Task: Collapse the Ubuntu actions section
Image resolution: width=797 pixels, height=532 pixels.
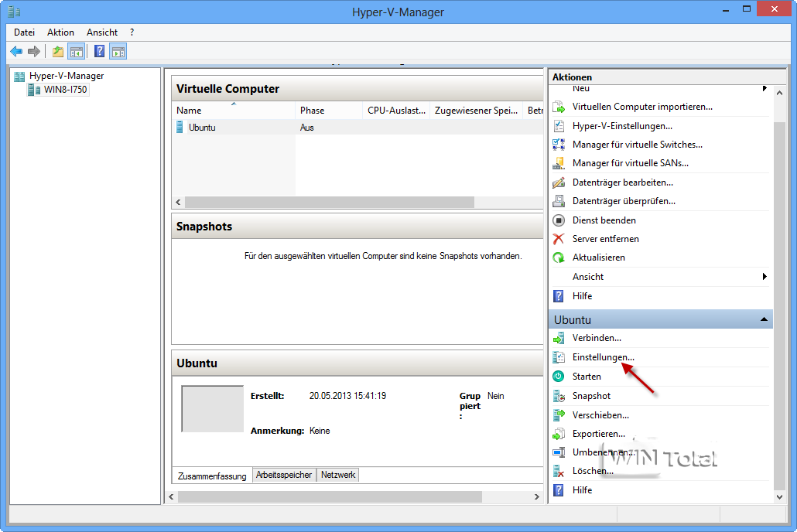Action: (x=764, y=319)
